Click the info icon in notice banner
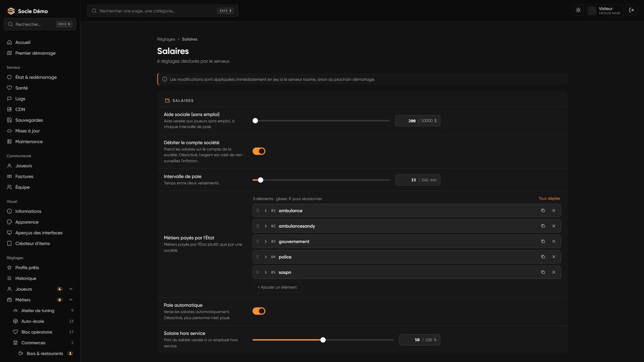The image size is (644, 362). (165, 79)
